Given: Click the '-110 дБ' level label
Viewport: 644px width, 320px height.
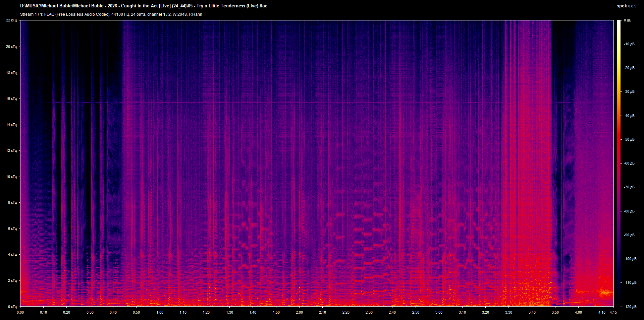Looking at the screenshot, I should tap(630, 283).
